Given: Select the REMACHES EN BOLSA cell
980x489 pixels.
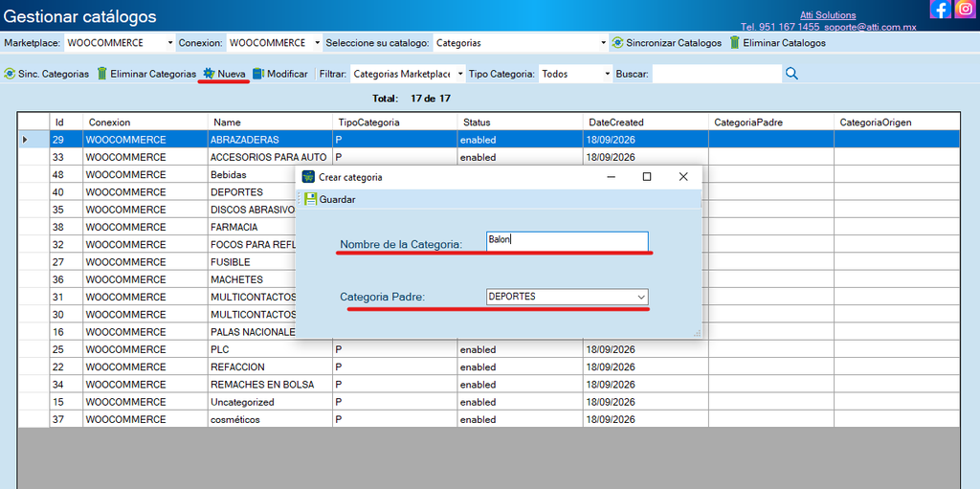Looking at the screenshot, I should click(x=270, y=385).
